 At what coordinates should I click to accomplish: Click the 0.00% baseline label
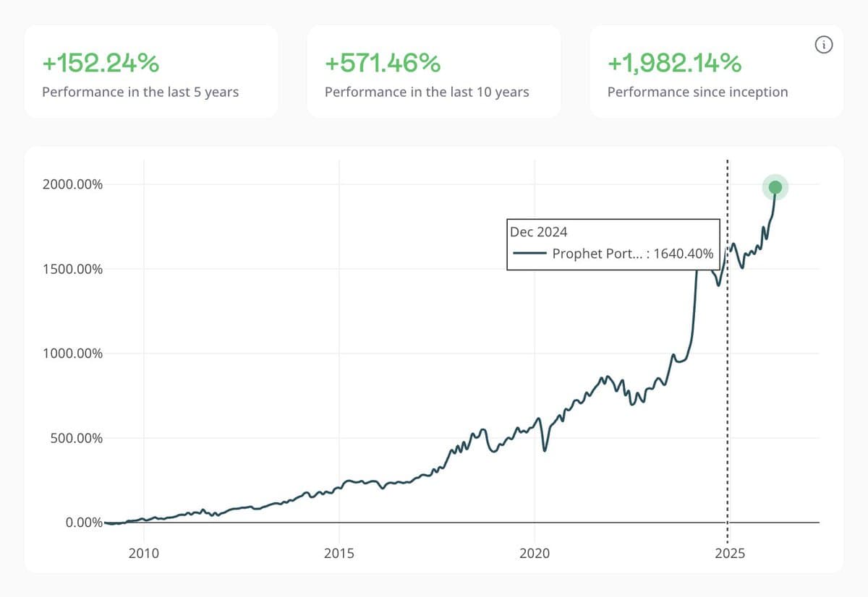click(85, 522)
